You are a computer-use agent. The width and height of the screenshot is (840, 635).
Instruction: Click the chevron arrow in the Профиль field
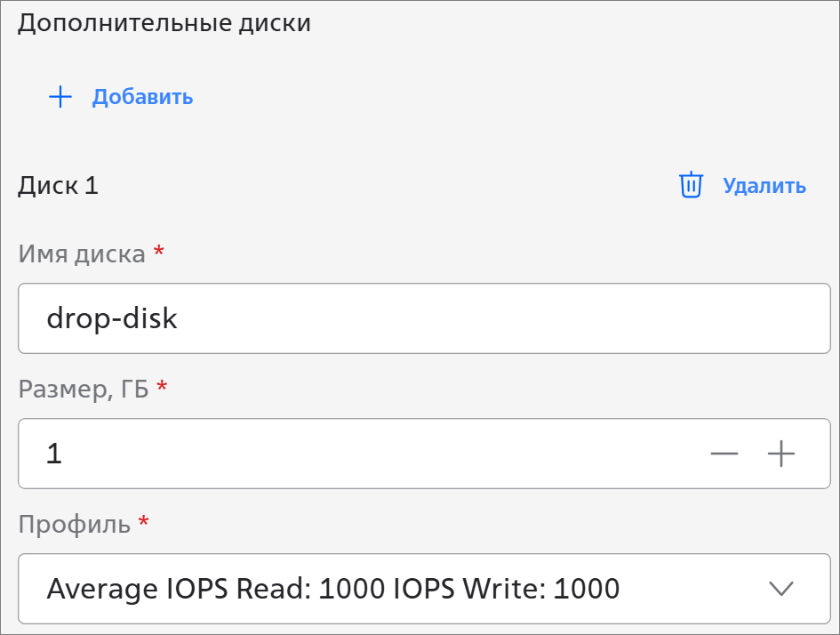click(x=780, y=588)
